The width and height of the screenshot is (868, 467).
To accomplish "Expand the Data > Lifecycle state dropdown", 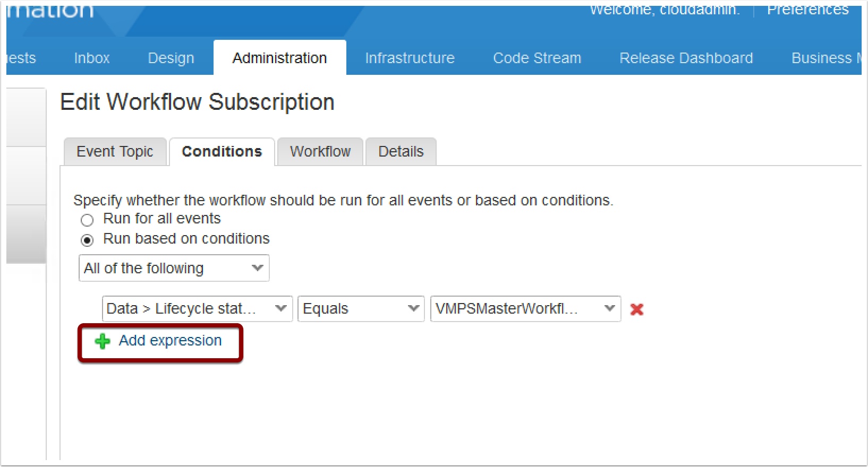I will pyautogui.click(x=197, y=309).
